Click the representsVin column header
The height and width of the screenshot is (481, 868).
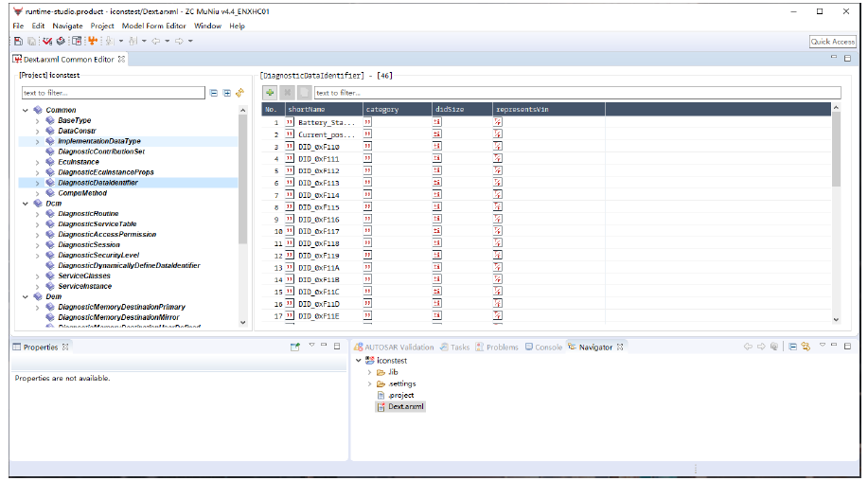(549, 110)
